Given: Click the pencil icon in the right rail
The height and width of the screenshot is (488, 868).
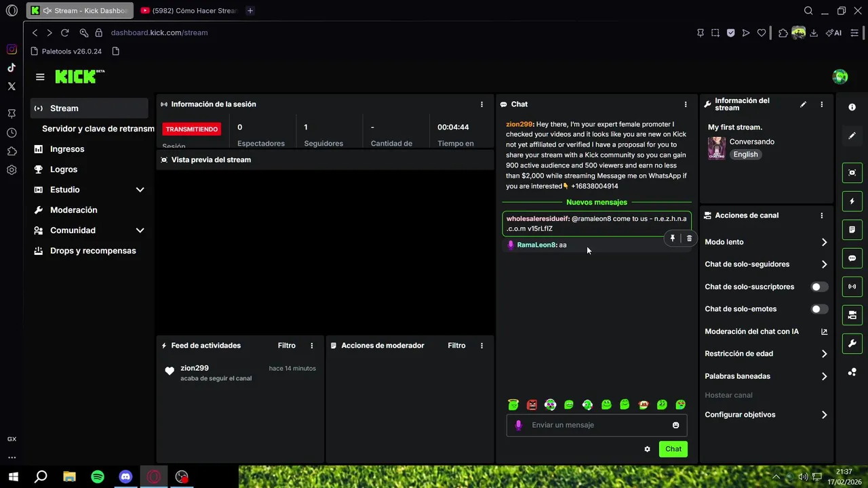Looking at the screenshot, I should click(x=852, y=136).
